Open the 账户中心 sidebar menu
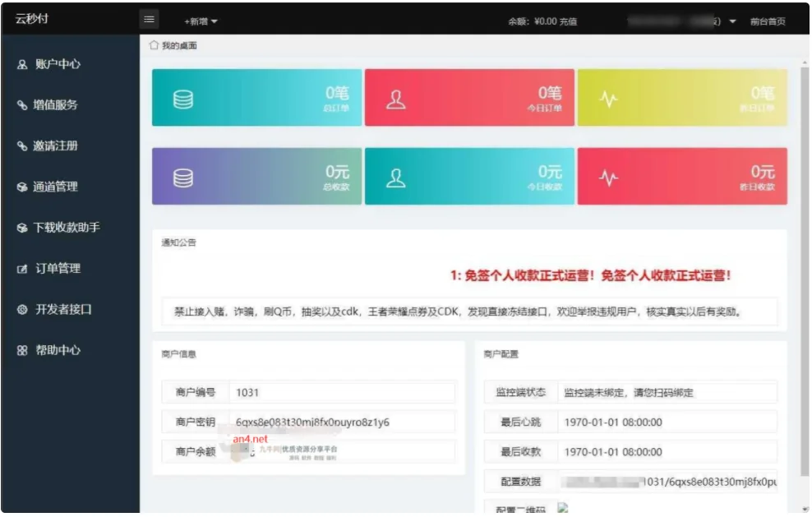Screen dimensions: 812x517 [x=57, y=64]
